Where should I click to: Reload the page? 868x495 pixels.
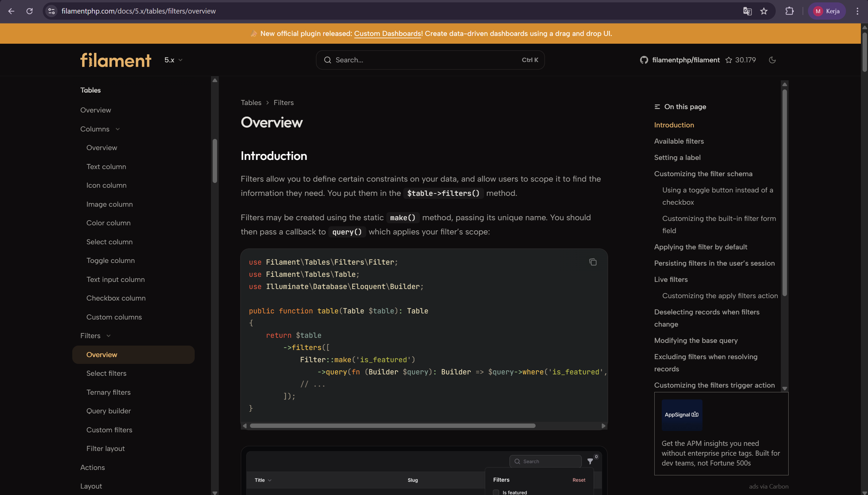click(30, 11)
